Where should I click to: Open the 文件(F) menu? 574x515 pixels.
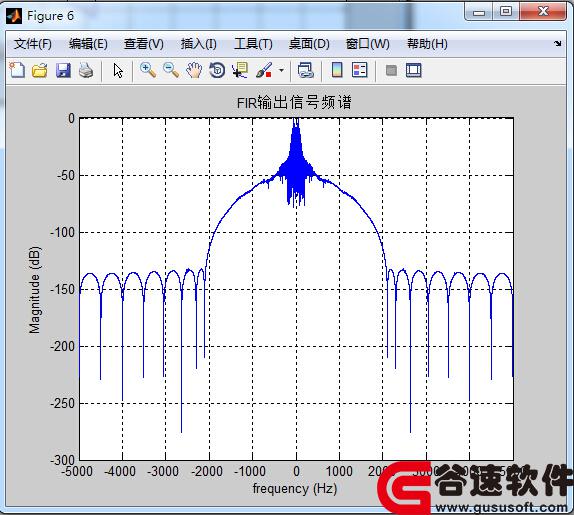33,44
